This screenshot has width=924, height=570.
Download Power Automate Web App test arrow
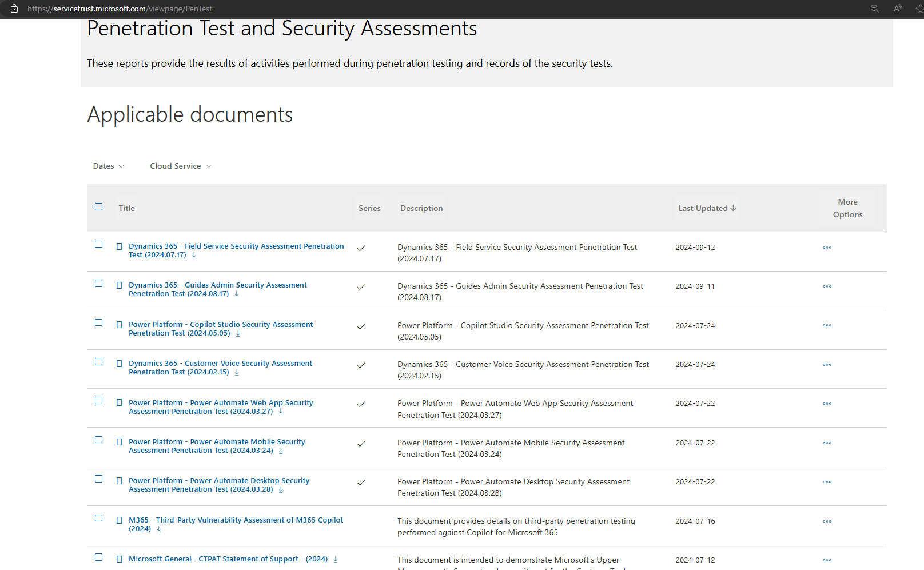pos(281,412)
